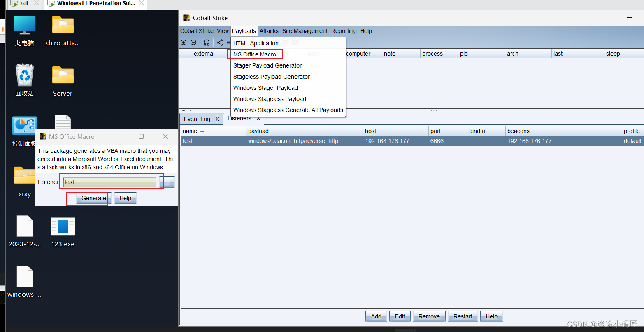Open the 此电脑 desktop icon
The width and height of the screenshot is (644, 332).
[25, 31]
